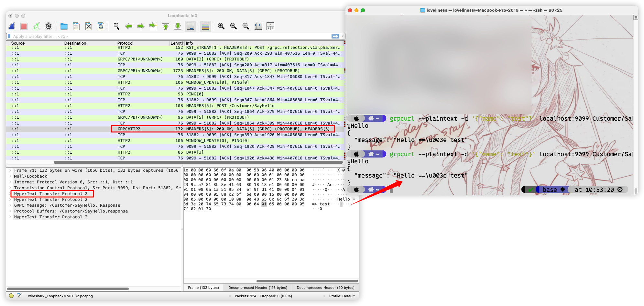Toggle auto-scroll during live capture
644x306 pixels.
pos(190,27)
